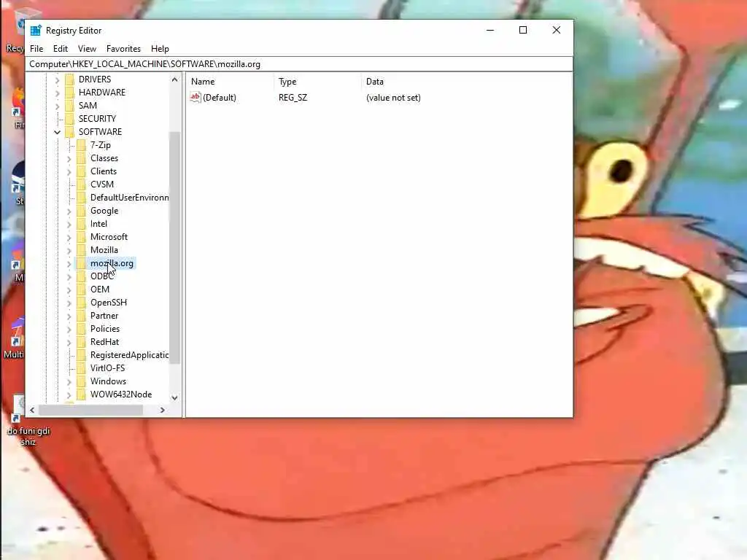This screenshot has width=747, height=560.
Task: Select the Google folder icon
Action: coord(82,211)
